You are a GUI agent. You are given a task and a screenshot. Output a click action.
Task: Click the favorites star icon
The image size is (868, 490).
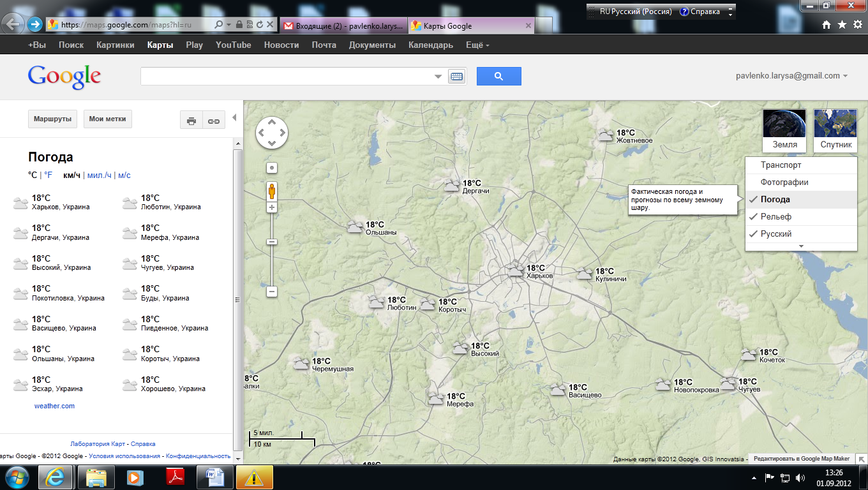click(x=842, y=24)
